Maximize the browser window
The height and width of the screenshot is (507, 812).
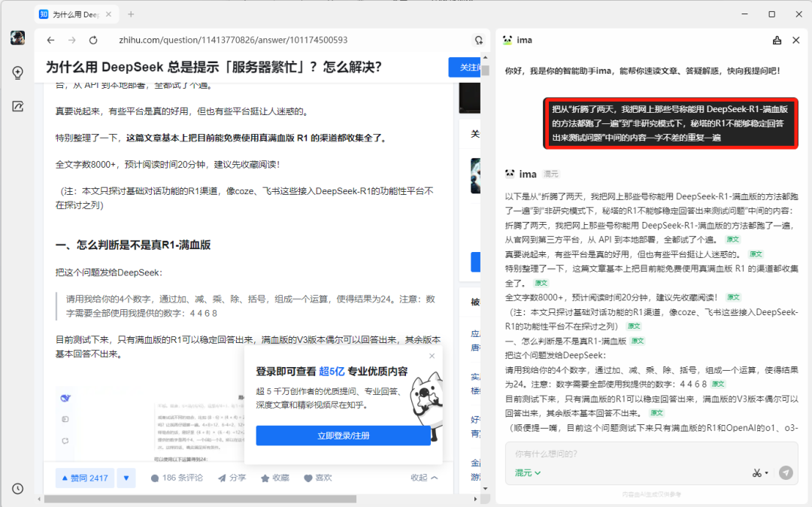tap(771, 14)
